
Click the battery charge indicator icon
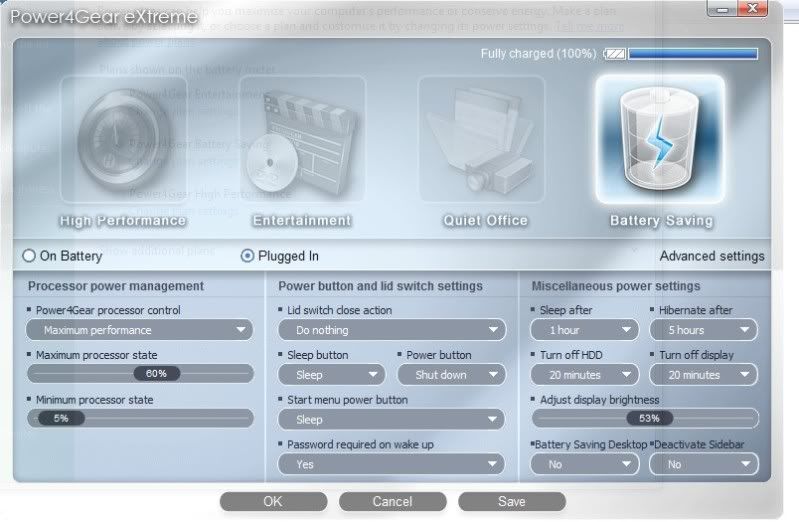click(x=615, y=54)
